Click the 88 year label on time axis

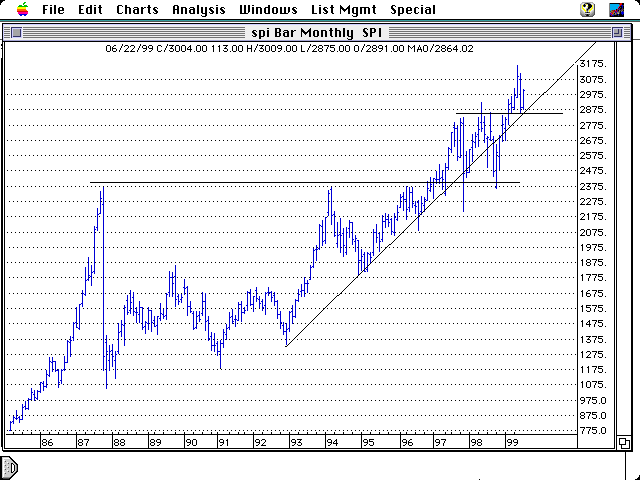tap(119, 442)
